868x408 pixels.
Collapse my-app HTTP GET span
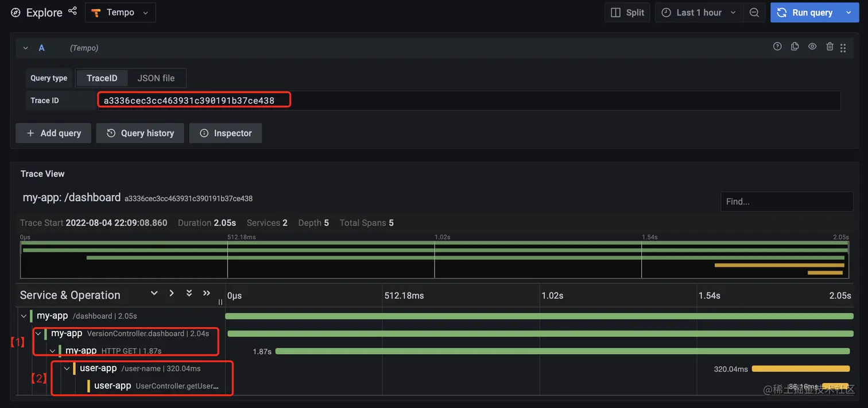coord(52,351)
